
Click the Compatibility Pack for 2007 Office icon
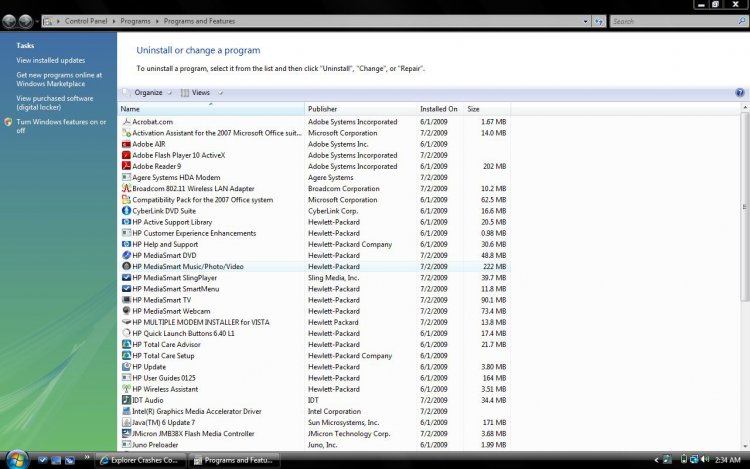coord(126,199)
